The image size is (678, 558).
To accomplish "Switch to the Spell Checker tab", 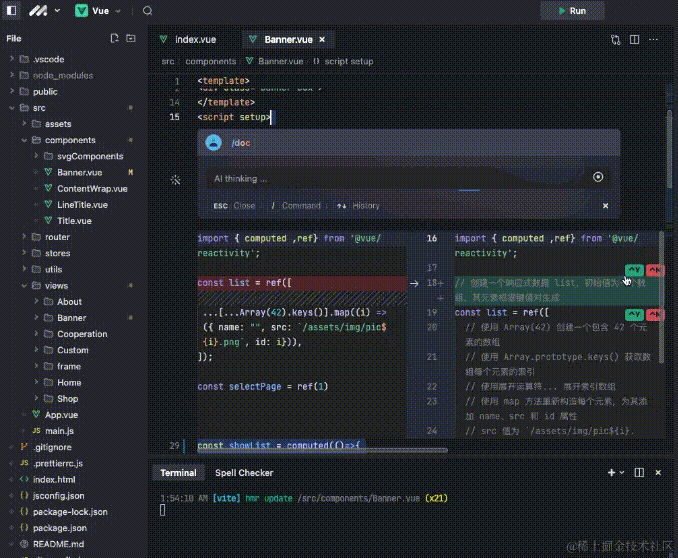I will (x=243, y=472).
